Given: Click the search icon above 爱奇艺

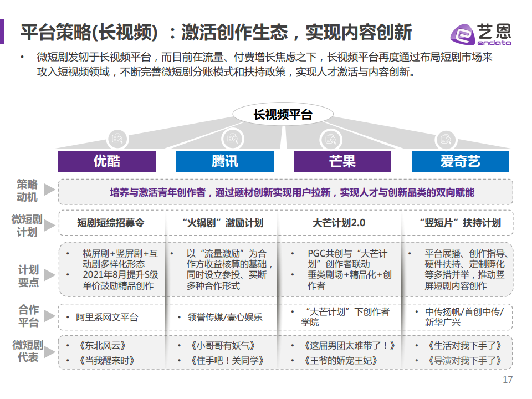Looking at the screenshot, I should coord(446,139).
